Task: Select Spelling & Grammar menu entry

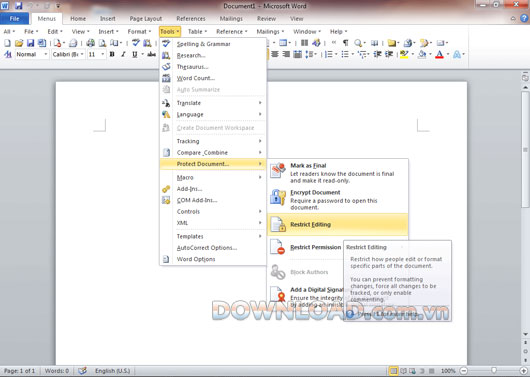Action: (x=213, y=44)
